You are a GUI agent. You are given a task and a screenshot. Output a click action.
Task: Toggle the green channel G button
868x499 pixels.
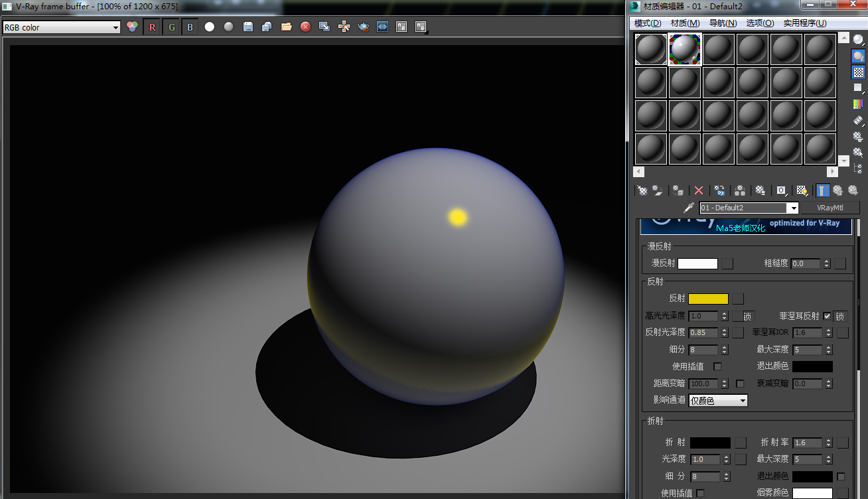point(171,27)
